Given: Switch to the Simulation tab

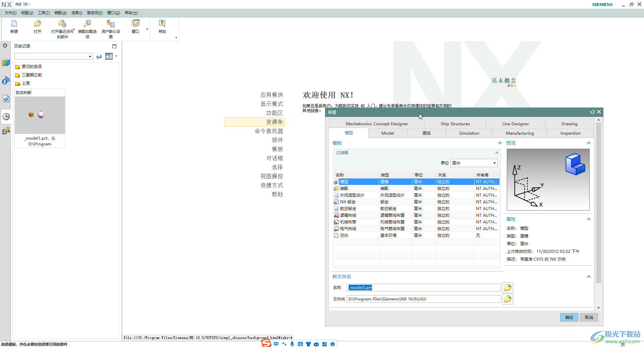Looking at the screenshot, I should coord(469,133).
